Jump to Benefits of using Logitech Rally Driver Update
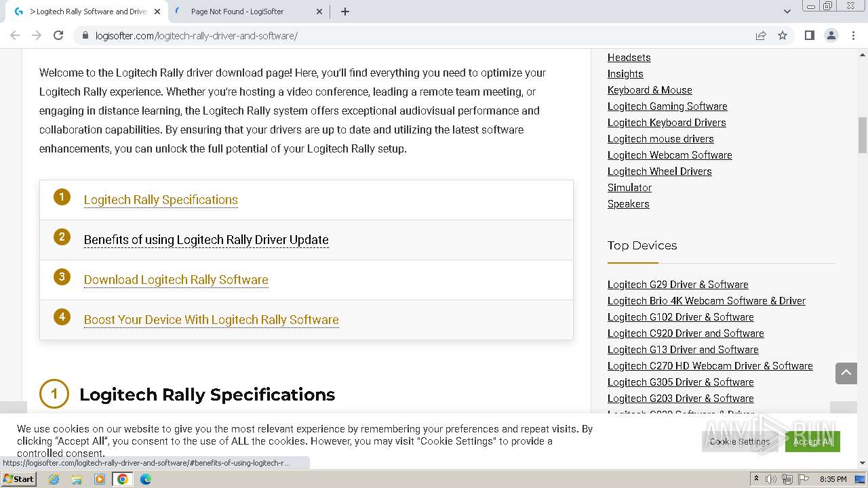Screen dimensions: 868x488 point(206,239)
